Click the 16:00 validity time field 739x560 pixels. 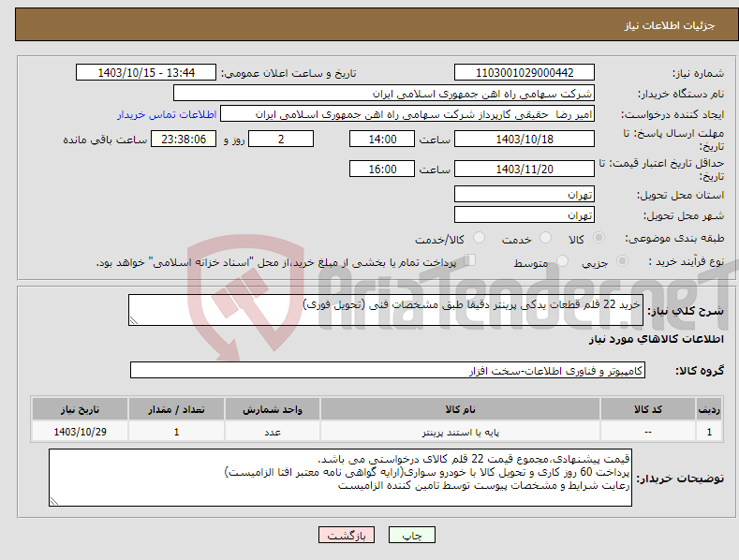tap(382, 169)
